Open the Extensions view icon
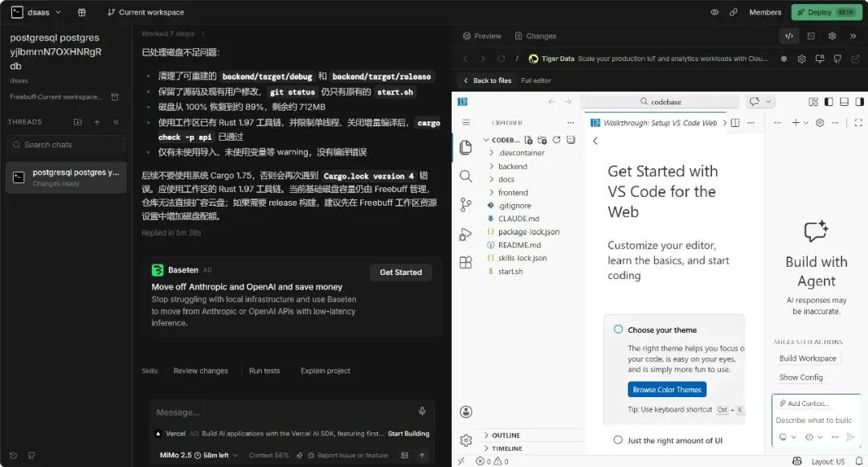Screen dimensions: 868x467 point(465,262)
